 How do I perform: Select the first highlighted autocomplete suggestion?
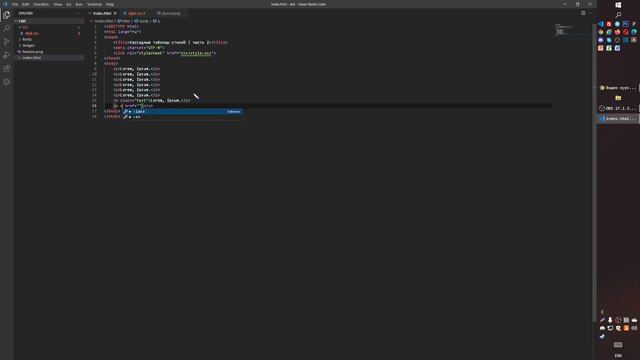(182, 111)
